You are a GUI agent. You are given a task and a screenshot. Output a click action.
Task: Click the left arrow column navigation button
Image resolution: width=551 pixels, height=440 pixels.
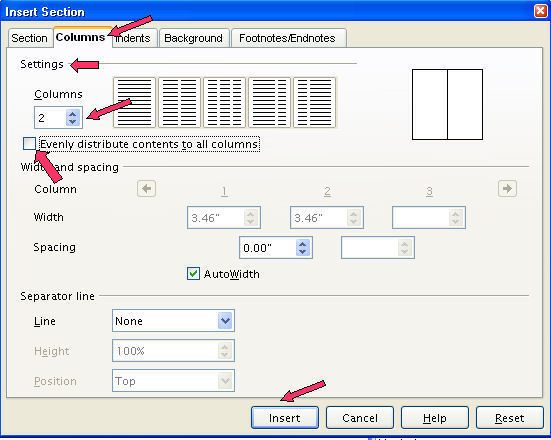[x=147, y=189]
